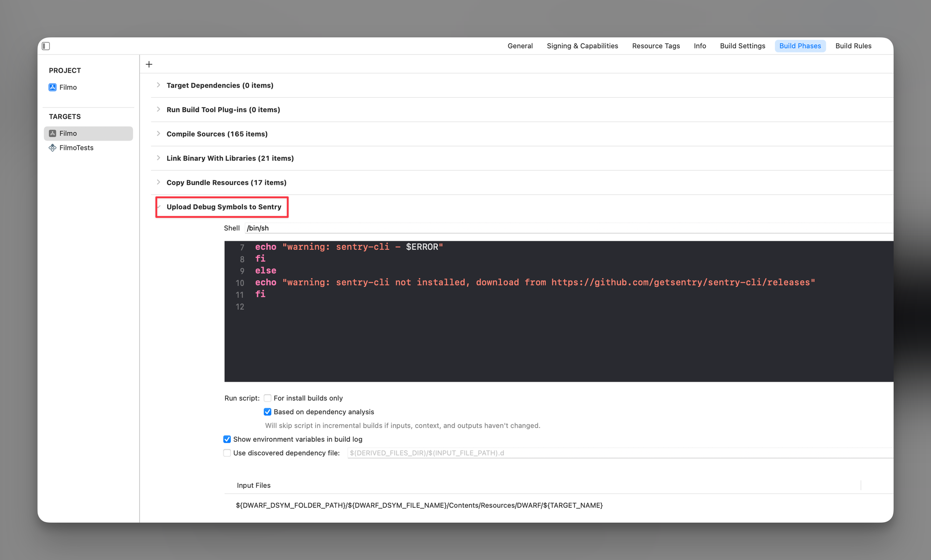Select the Filmo target app icon
Image resolution: width=931 pixels, height=560 pixels.
pyautogui.click(x=53, y=134)
